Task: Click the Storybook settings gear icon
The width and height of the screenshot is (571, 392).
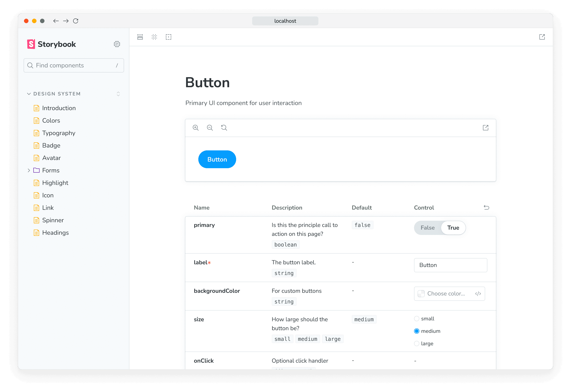Action: 117,44
